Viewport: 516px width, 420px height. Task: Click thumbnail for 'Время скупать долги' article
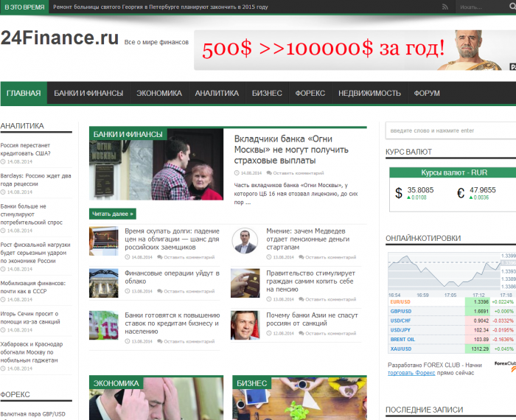click(x=104, y=241)
